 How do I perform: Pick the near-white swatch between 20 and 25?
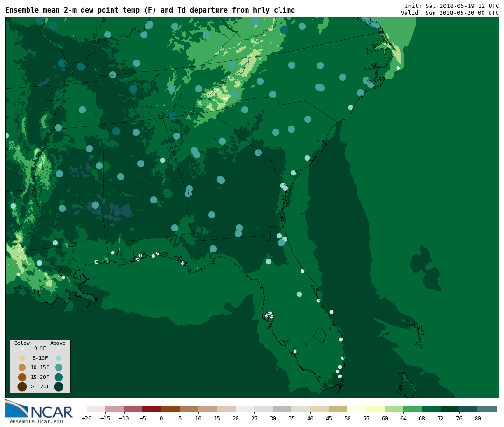tap(245, 409)
